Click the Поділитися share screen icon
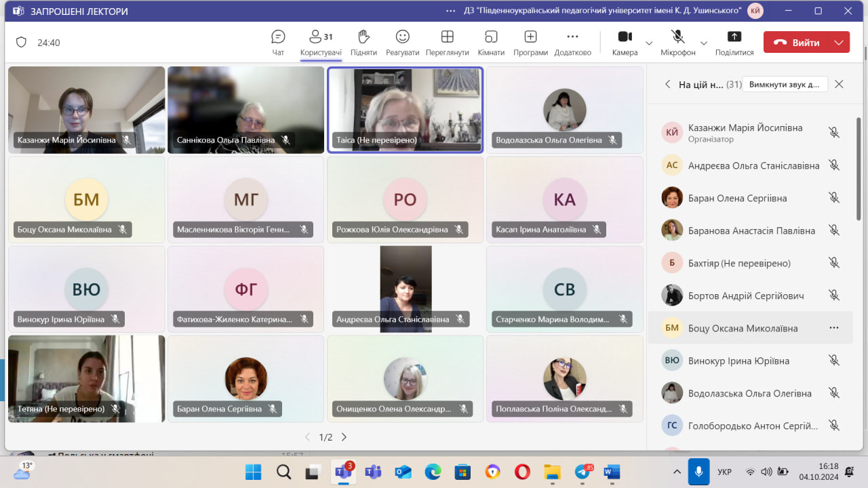Screen dimensions: 868x488 click(x=734, y=37)
